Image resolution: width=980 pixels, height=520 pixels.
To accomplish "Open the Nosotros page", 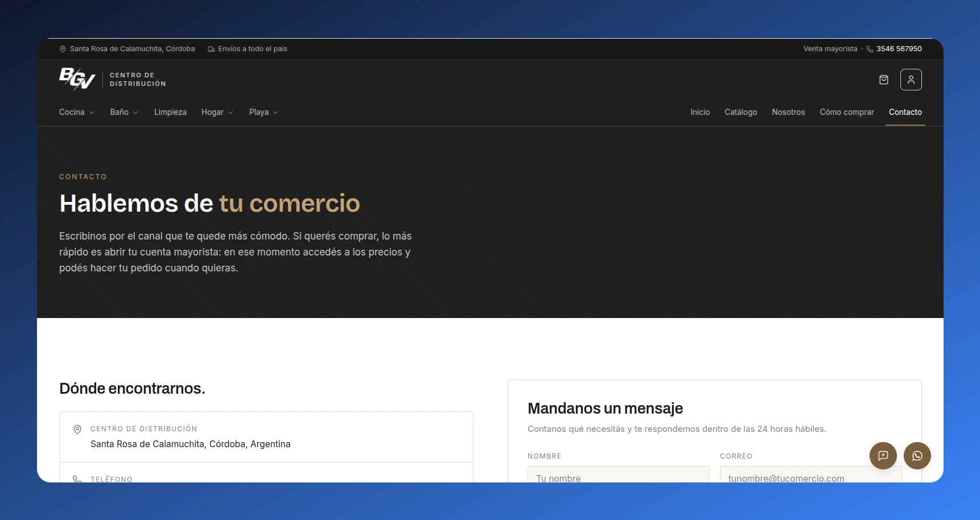I will click(788, 112).
